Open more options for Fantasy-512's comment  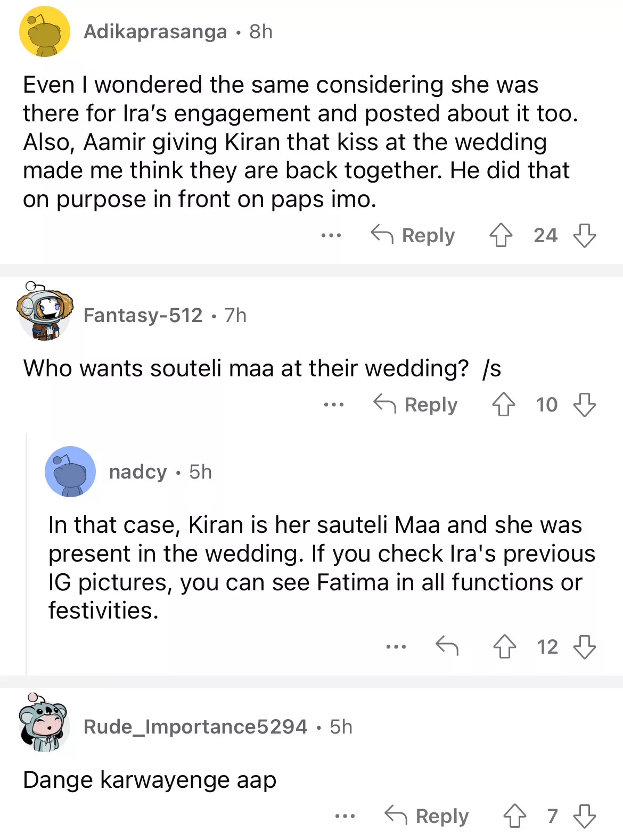click(334, 405)
